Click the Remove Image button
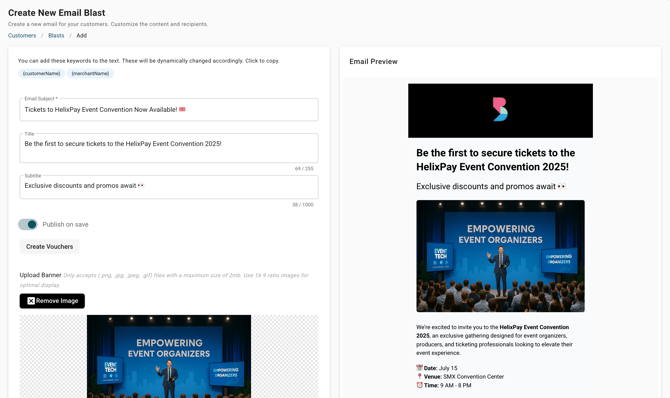Image resolution: width=670 pixels, height=398 pixels. click(52, 301)
